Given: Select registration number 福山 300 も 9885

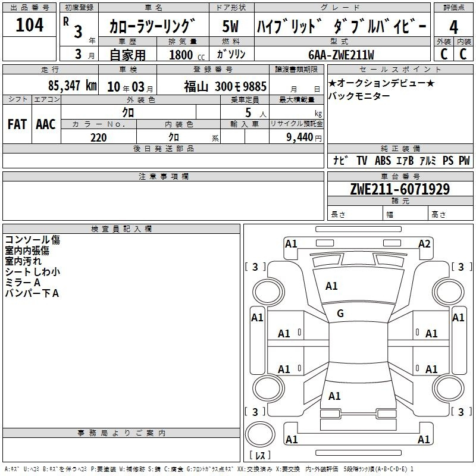Looking at the screenshot, I should (225, 86).
